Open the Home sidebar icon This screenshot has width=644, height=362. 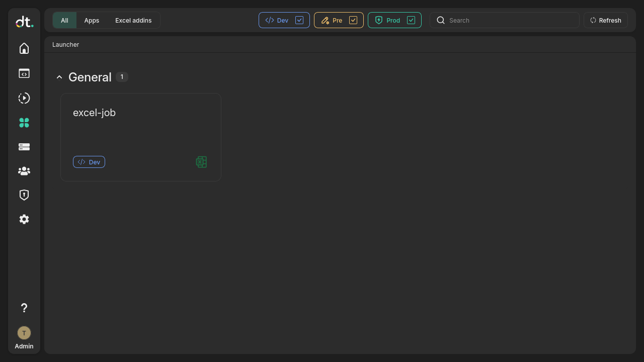(x=24, y=48)
